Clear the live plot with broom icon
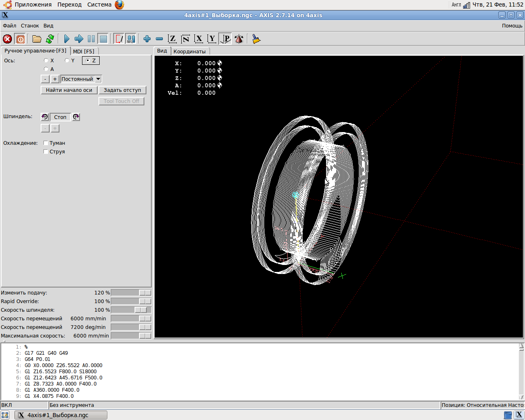 point(256,39)
